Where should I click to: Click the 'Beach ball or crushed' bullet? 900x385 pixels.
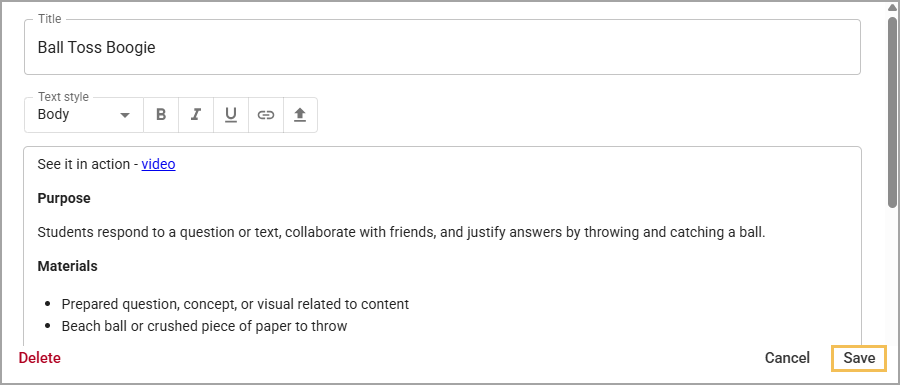[204, 326]
